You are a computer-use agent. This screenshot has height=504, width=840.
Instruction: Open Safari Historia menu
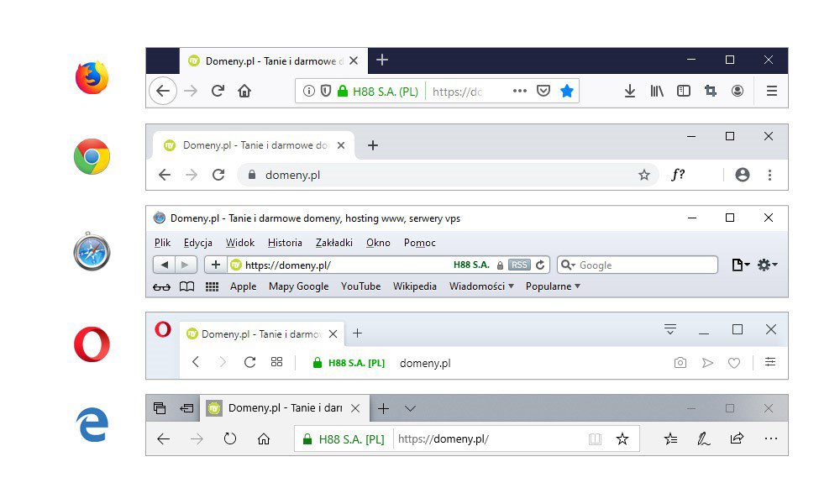click(x=285, y=243)
